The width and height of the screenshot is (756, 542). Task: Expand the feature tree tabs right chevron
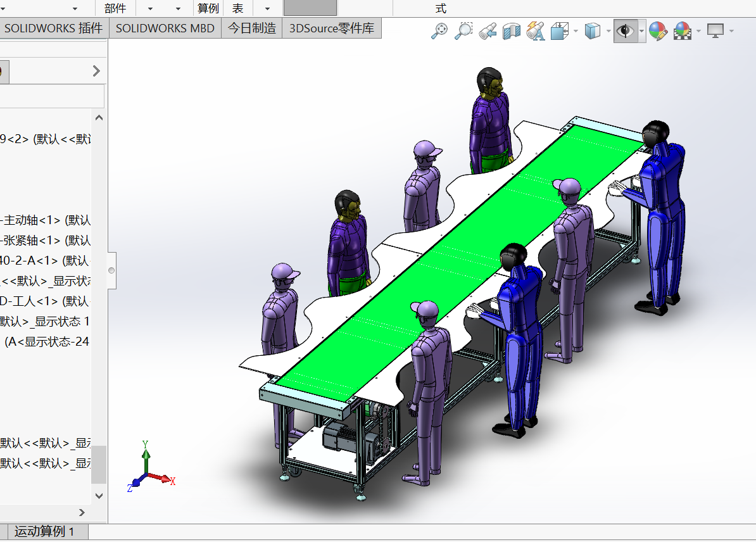coord(96,71)
